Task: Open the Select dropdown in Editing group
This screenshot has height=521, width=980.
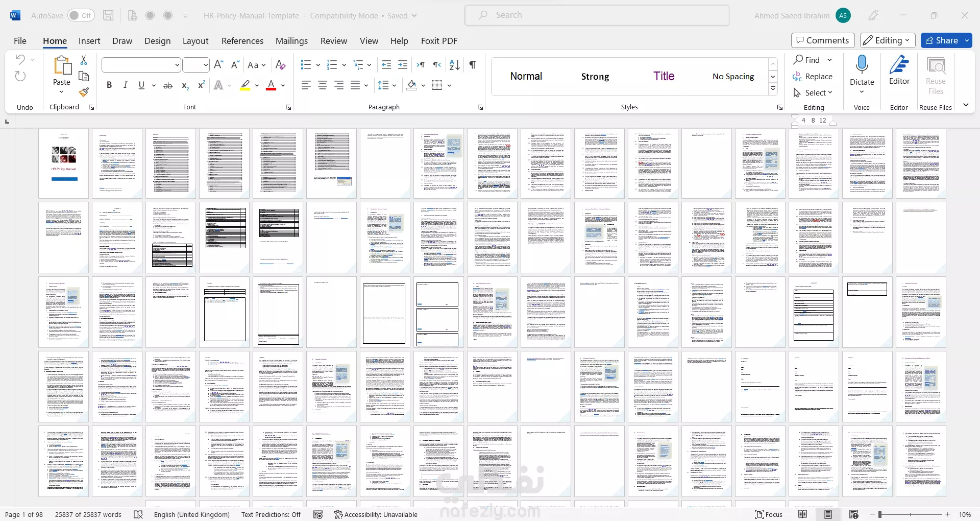Action: point(813,92)
